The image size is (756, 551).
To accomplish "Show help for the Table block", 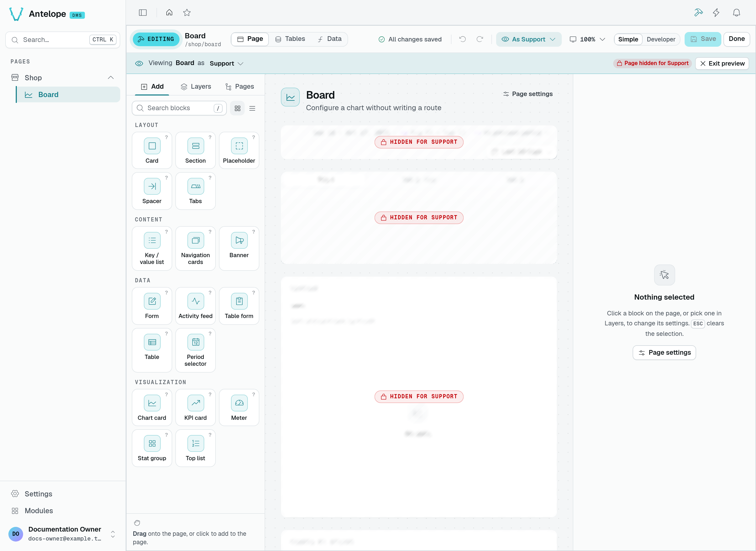I will 166,333.
